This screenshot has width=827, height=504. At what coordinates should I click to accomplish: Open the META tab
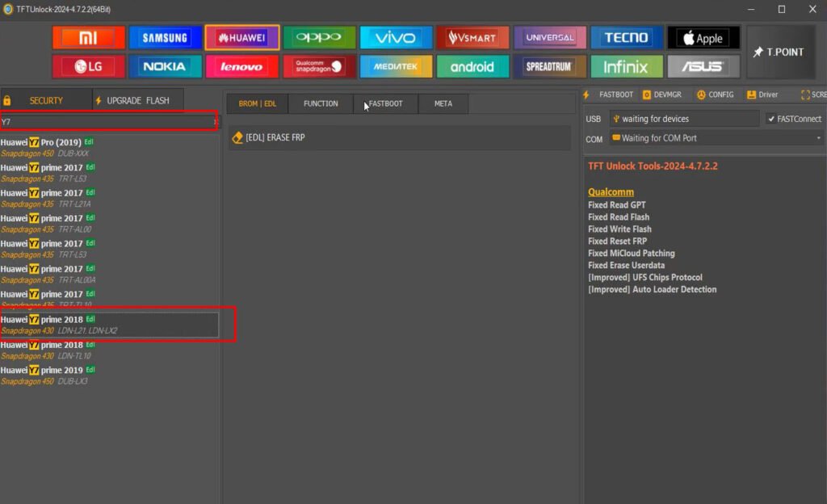tap(443, 103)
